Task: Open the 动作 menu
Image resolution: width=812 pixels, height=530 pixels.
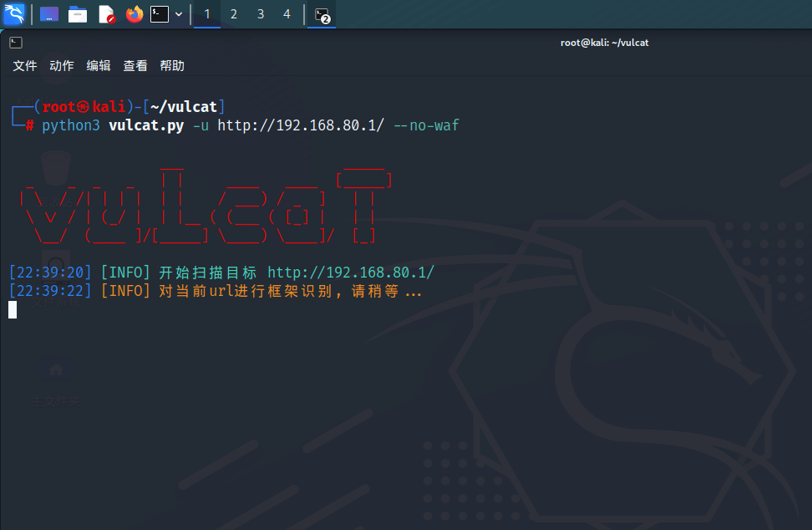Action: (62, 66)
